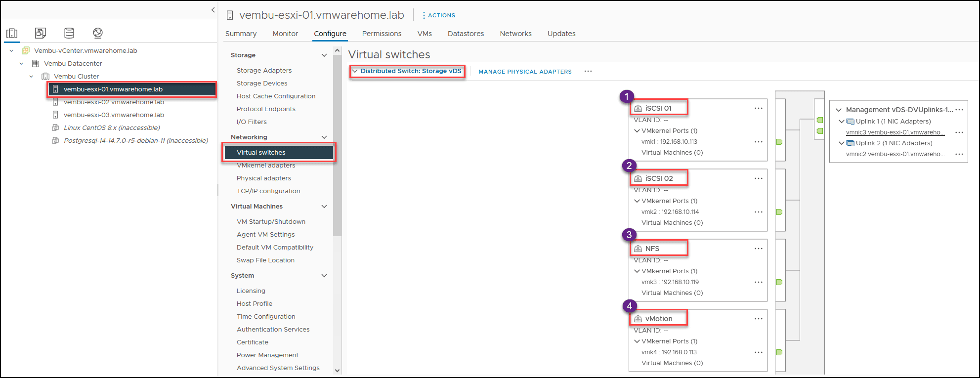Image resolution: width=980 pixels, height=378 pixels.
Task: Switch to the Permissions tab
Action: pos(382,34)
